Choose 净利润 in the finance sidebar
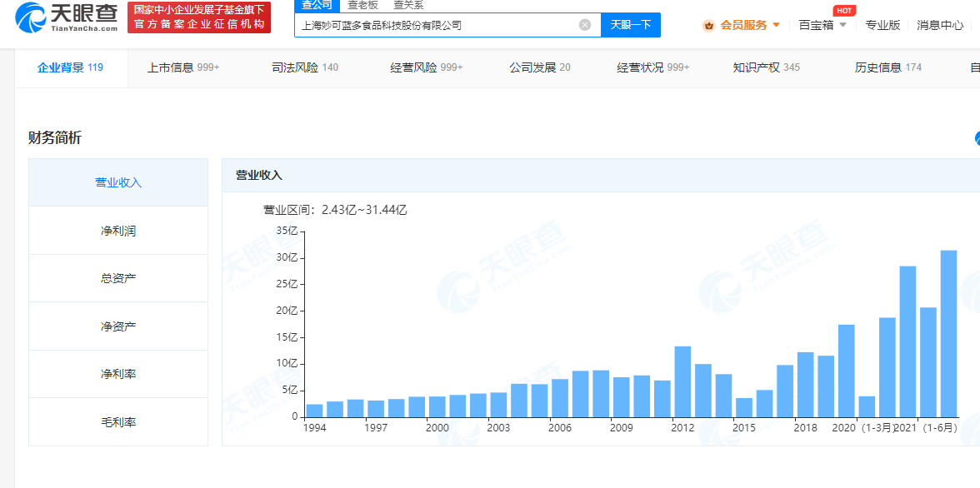Screen dimensions: 980x488 pos(118,231)
